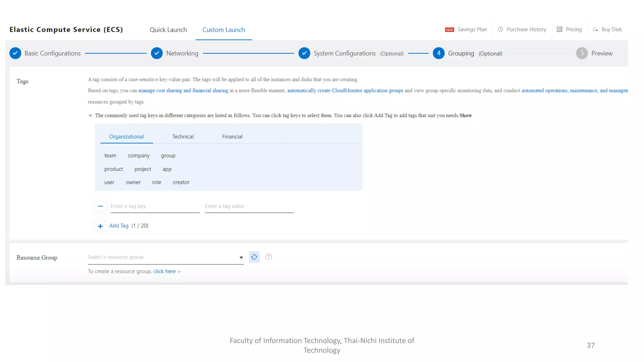Click the Savings Plan NEW badge
644x362 pixels.
pyautogui.click(x=449, y=30)
